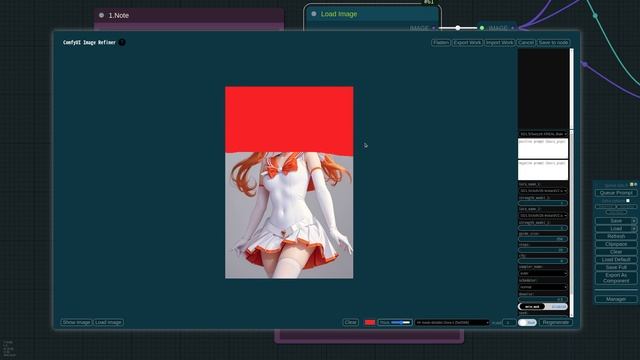Click the Export As Component button
The image size is (640, 360).
(x=616, y=278)
